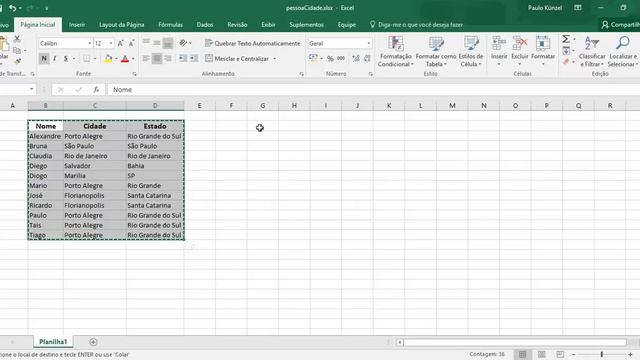Click the Diga-me search box
Screen dimensions: 640x360
[416, 25]
